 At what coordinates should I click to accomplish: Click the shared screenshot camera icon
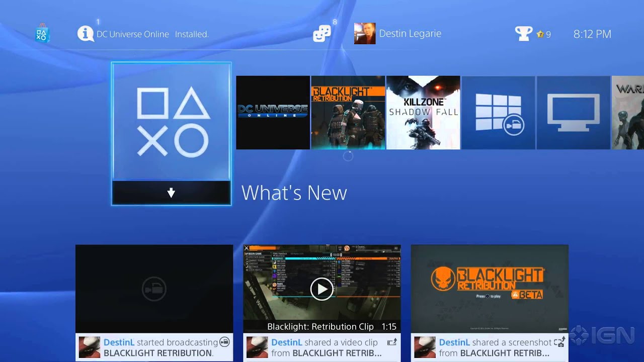point(559,342)
